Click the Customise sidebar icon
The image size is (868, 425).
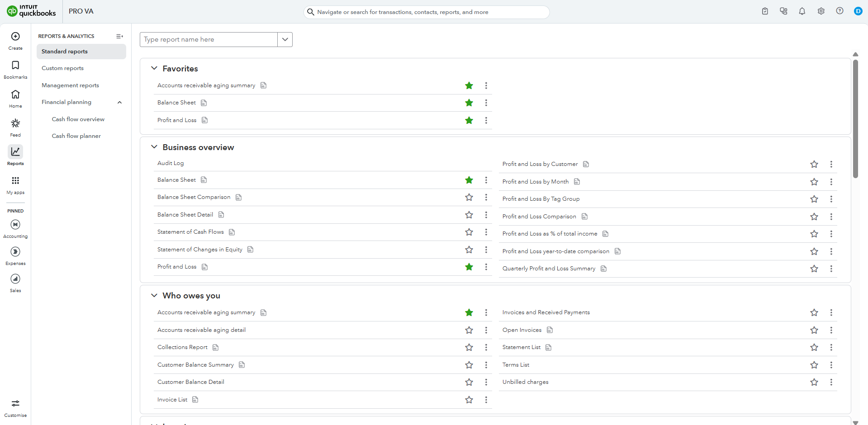pyautogui.click(x=15, y=404)
